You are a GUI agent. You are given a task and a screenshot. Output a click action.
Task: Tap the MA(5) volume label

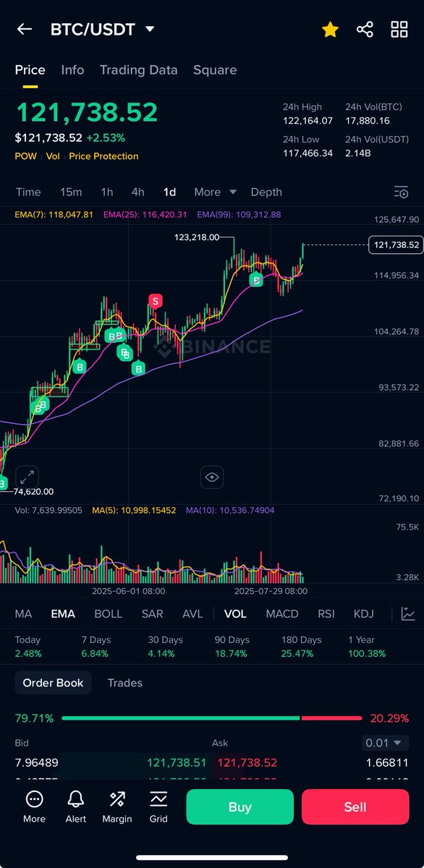tap(134, 510)
